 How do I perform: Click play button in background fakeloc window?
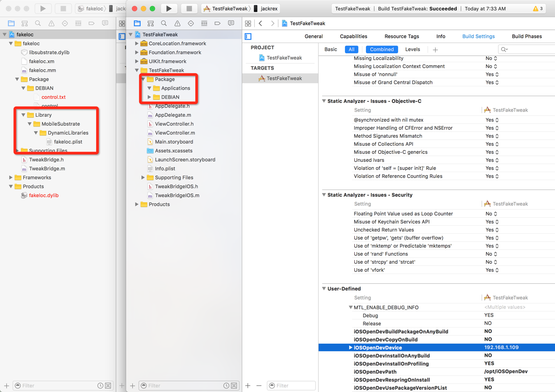(x=43, y=8)
